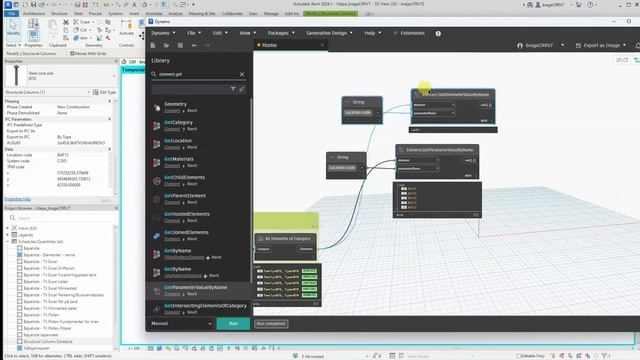Click the Edit Type button
The width and height of the screenshot is (640, 360).
[x=105, y=92]
